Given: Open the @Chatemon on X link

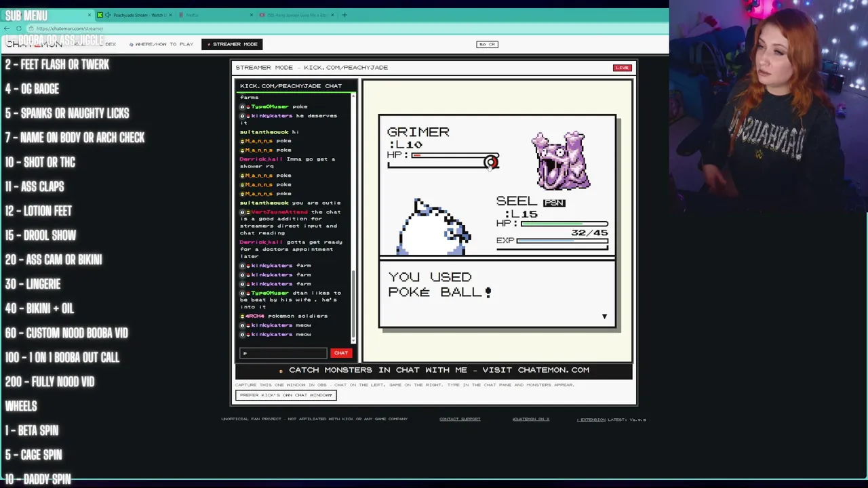Looking at the screenshot, I should click(x=531, y=419).
